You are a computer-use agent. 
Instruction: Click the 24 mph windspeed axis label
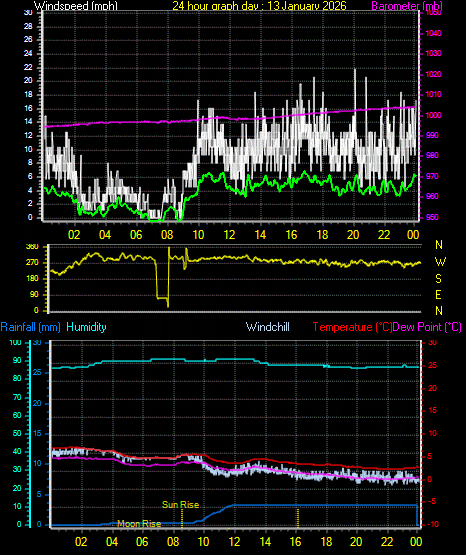tap(28, 53)
